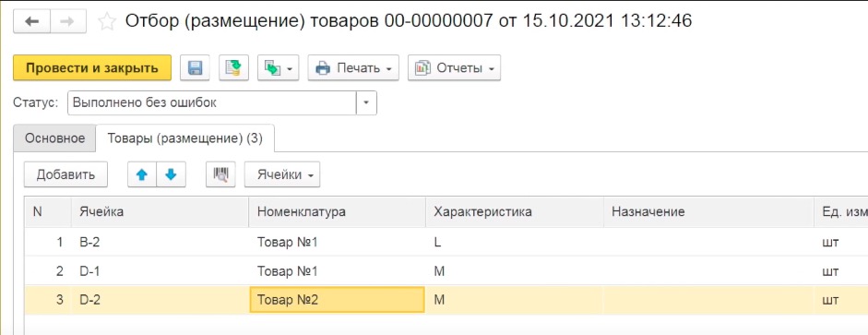
Task: Click Товар №1 in the B-2 row
Action: click(337, 242)
